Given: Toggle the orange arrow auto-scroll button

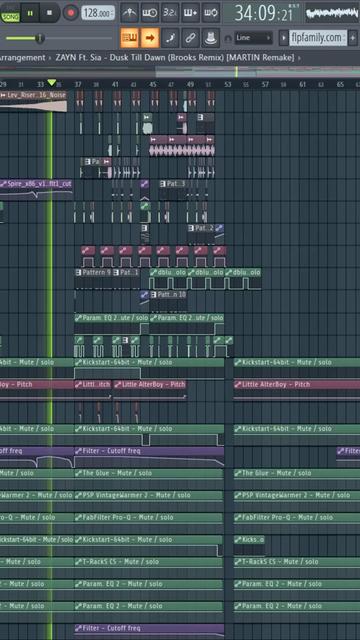Looking at the screenshot, I should [x=150, y=38].
